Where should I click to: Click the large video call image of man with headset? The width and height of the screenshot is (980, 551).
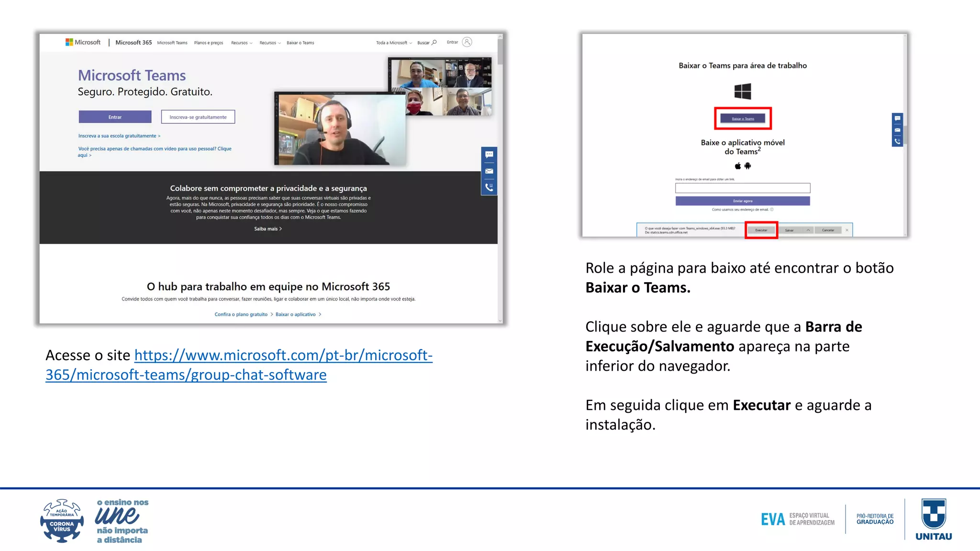click(340, 129)
